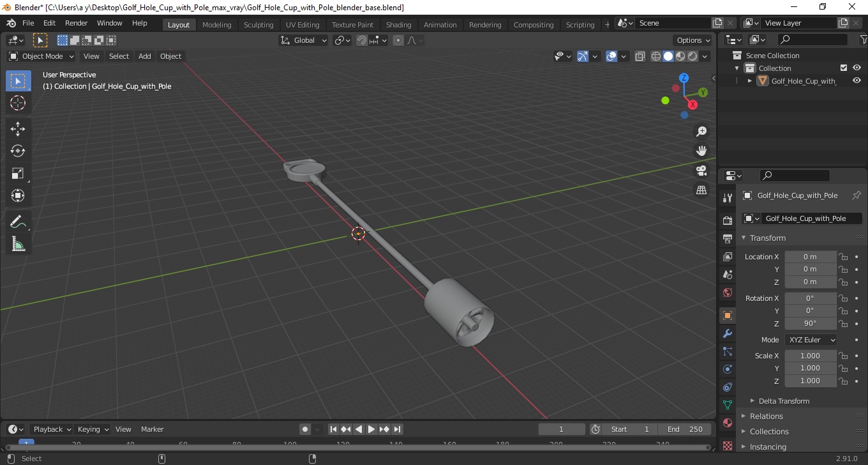Open the Object Mode dropdown
Viewport: 868px width, 465px height.
(41, 56)
